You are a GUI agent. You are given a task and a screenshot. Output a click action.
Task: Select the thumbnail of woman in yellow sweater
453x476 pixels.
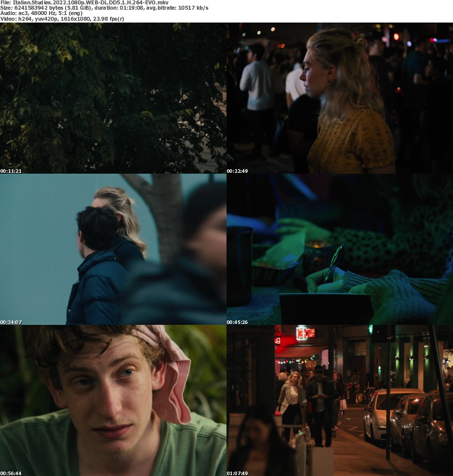[340, 97]
